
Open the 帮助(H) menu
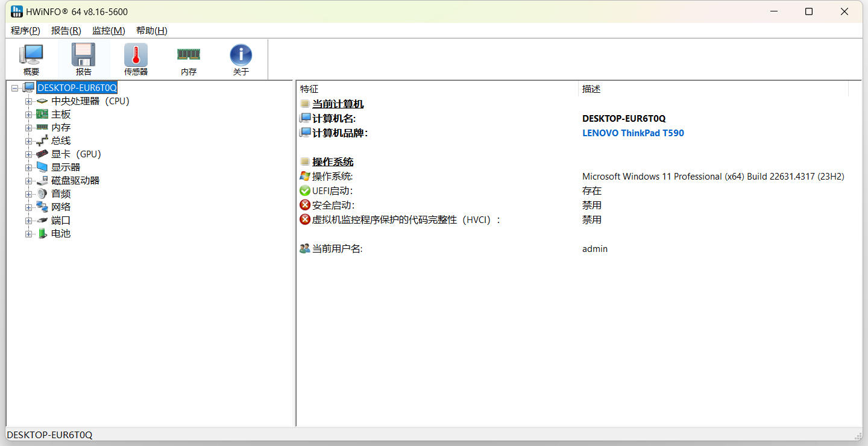pos(151,31)
